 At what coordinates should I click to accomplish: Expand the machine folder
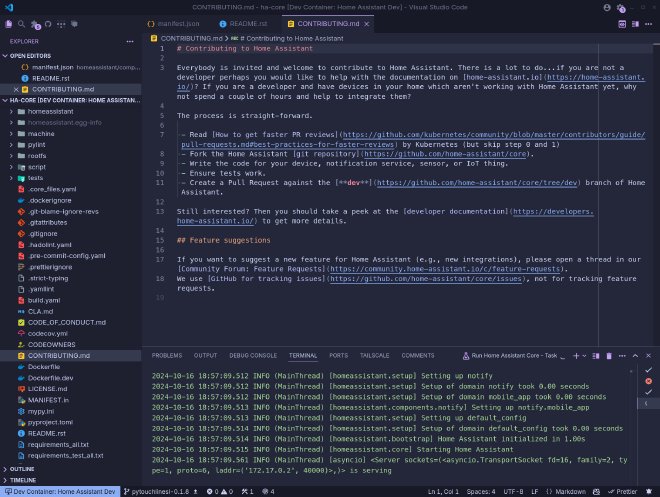(x=41, y=134)
